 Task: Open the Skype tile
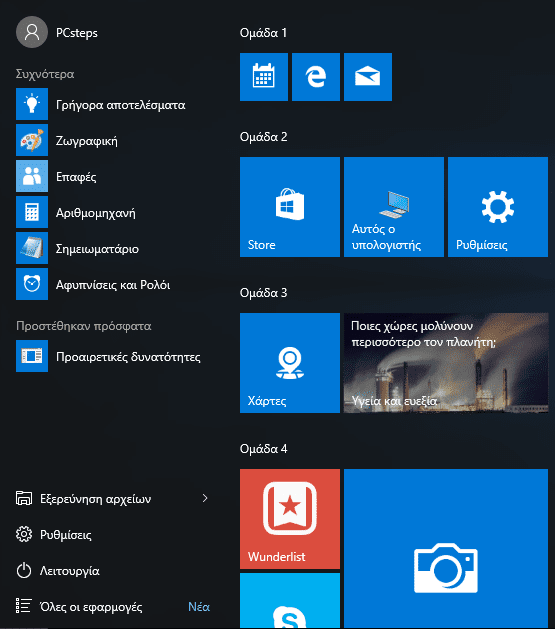point(290,601)
